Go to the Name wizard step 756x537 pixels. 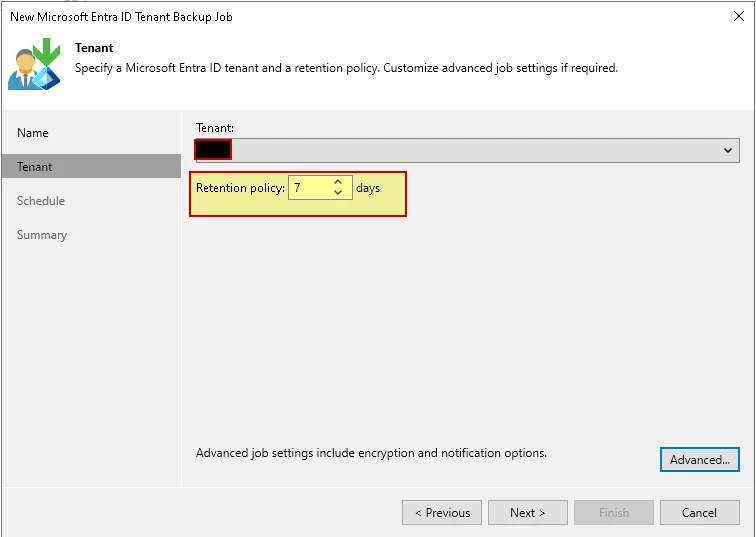[x=33, y=133]
